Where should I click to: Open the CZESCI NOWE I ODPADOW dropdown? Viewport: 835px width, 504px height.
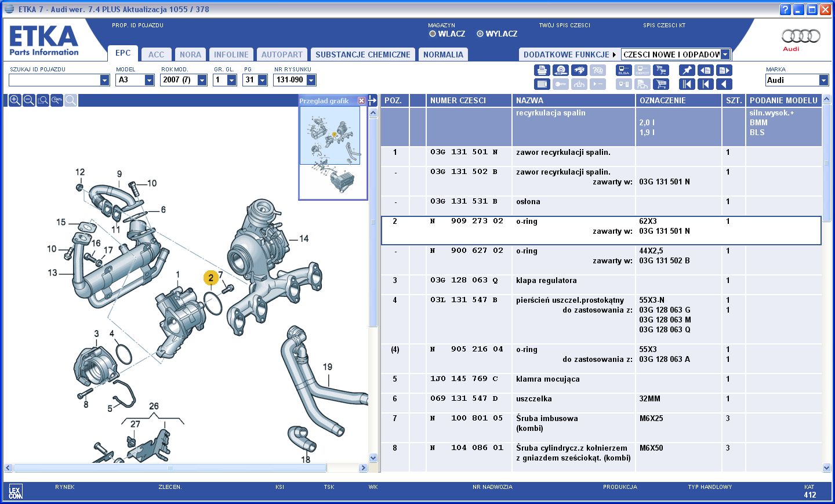click(725, 55)
